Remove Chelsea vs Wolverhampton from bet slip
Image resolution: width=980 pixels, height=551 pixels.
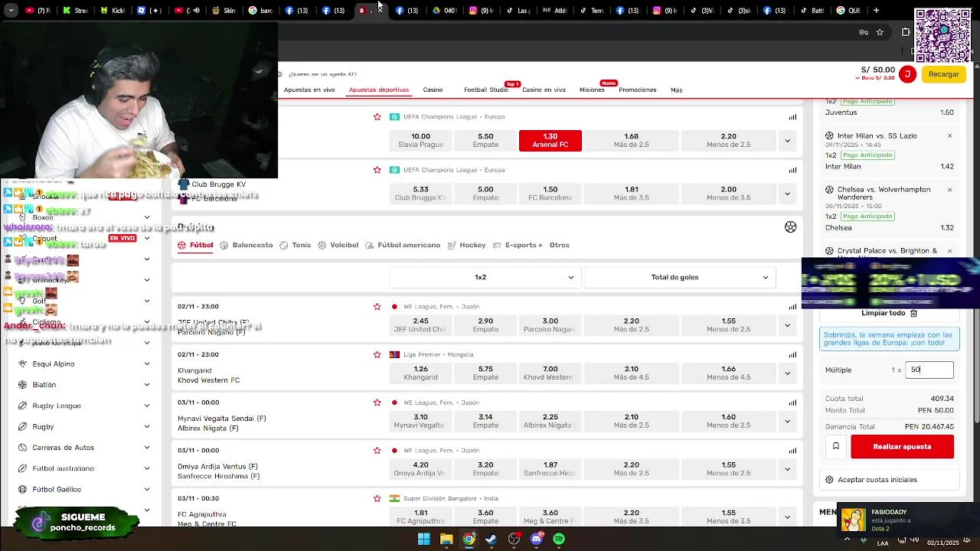[949, 190]
